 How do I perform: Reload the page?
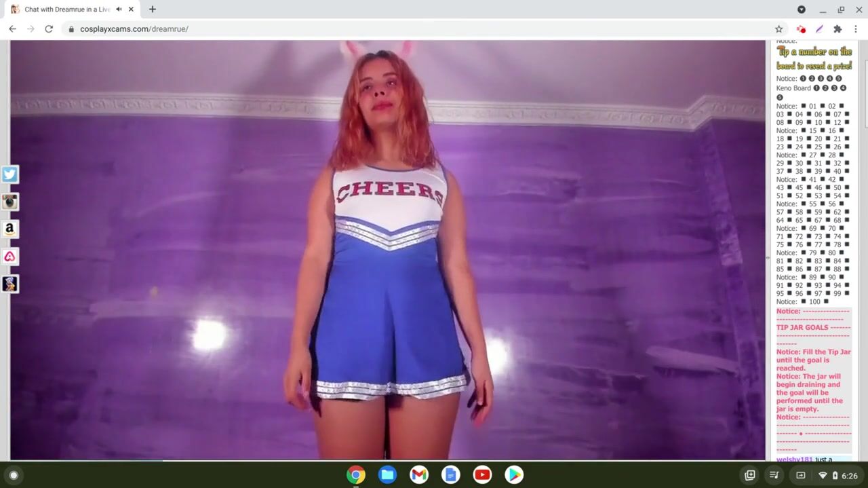click(x=49, y=29)
